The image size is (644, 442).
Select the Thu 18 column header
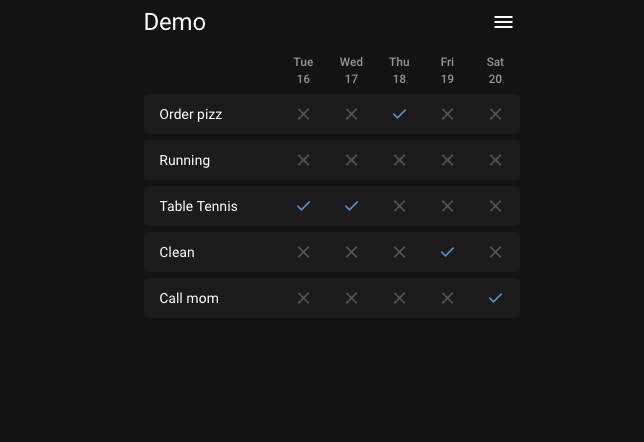(x=399, y=70)
